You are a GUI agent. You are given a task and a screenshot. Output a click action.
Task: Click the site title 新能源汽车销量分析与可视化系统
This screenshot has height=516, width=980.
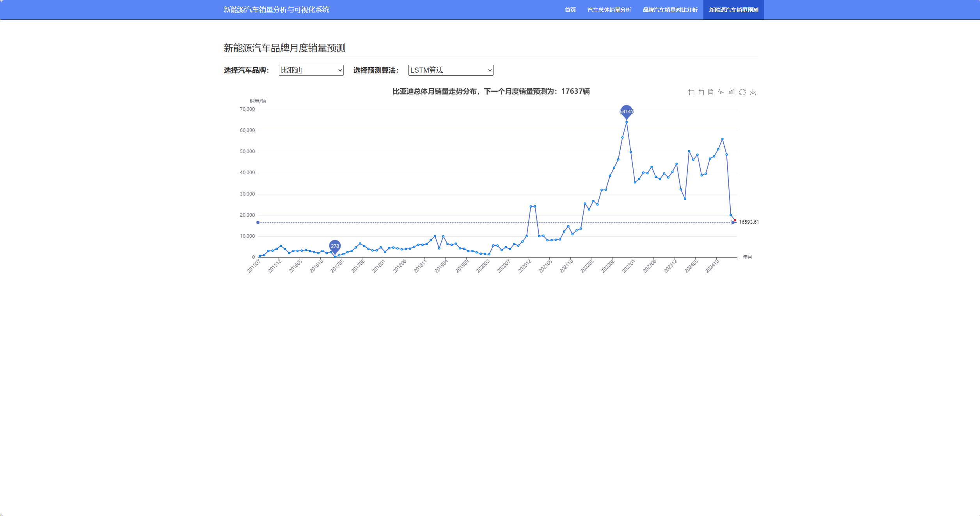pos(276,10)
